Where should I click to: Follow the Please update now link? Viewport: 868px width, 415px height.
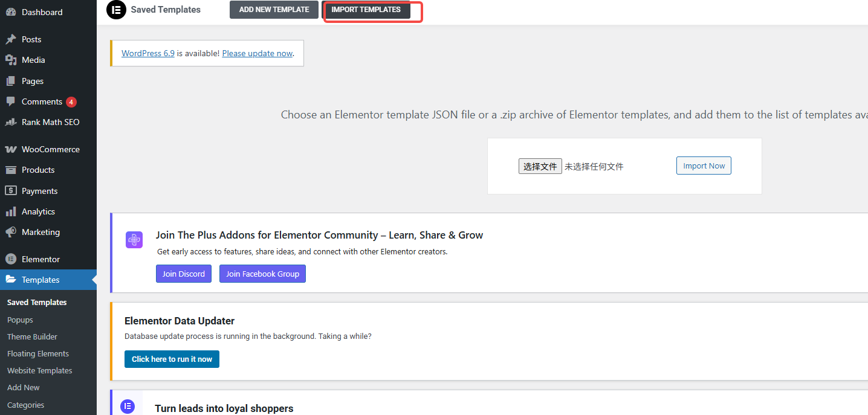click(x=257, y=53)
